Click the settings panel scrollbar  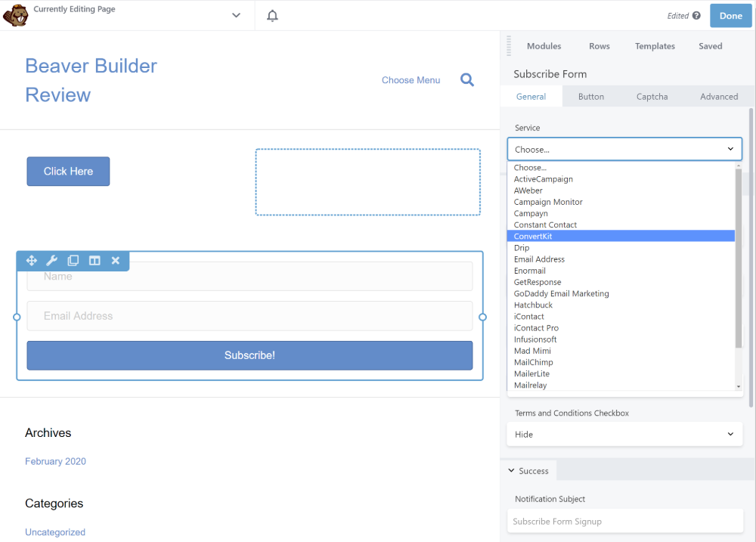pyautogui.click(x=751, y=258)
